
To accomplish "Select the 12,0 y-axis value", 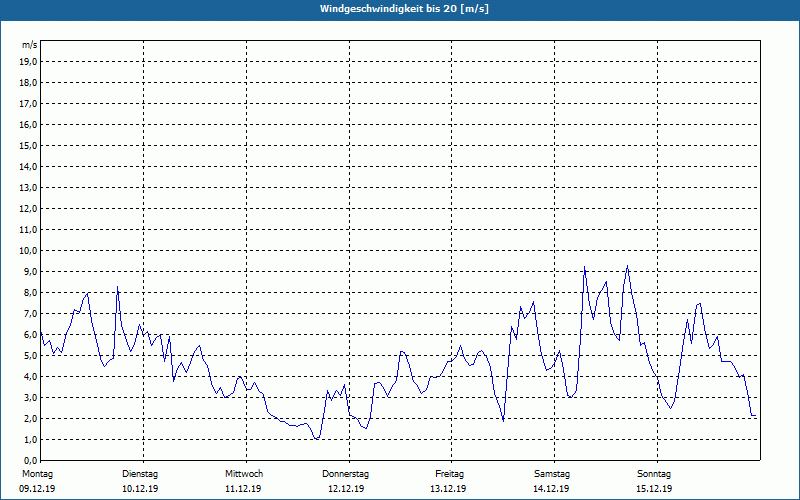I will 28,209.
